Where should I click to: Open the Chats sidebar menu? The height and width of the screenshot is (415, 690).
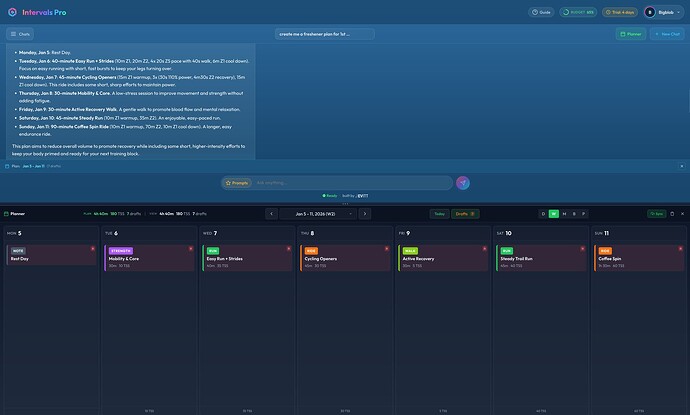click(x=20, y=34)
